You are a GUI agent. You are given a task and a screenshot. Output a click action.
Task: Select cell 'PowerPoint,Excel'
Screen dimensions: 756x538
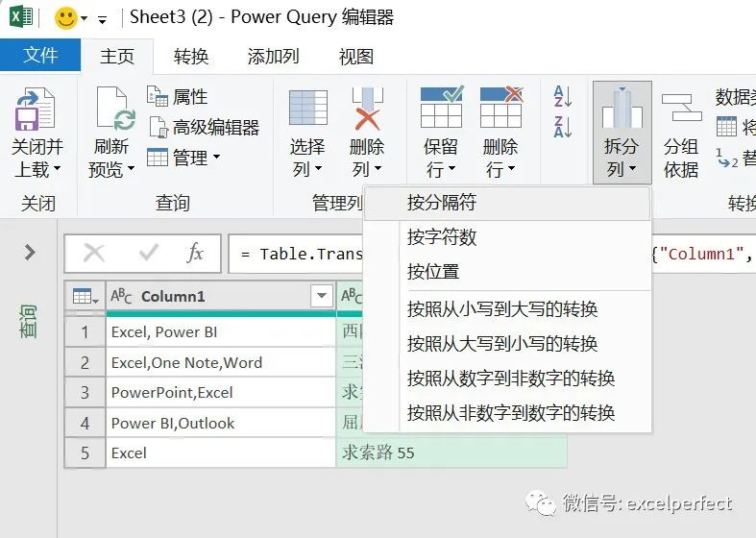pos(221,392)
